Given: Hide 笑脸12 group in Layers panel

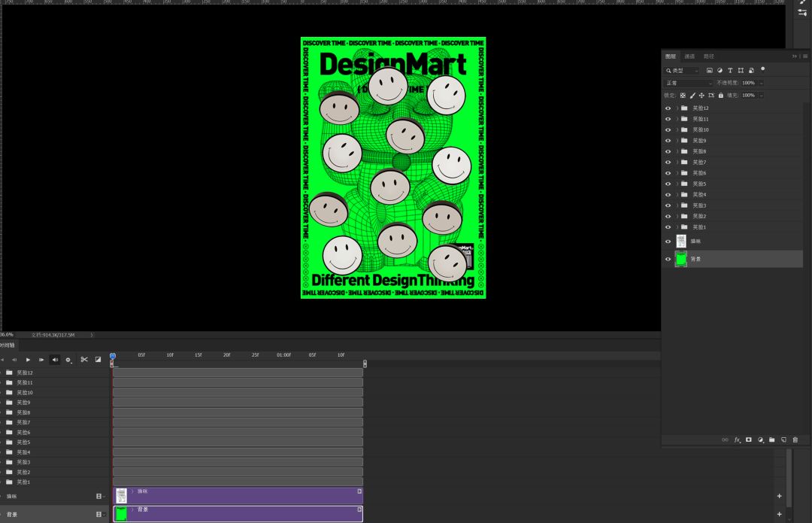Looking at the screenshot, I should pos(668,108).
